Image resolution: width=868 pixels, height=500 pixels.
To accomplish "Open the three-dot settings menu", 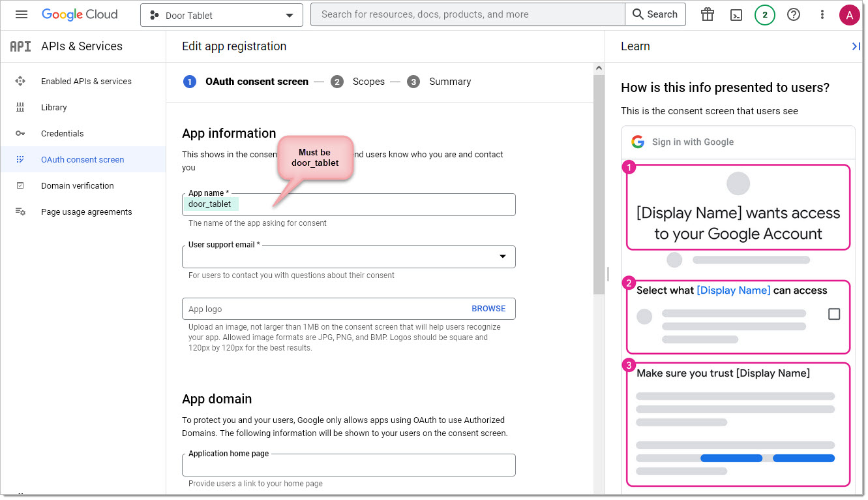I will point(822,14).
